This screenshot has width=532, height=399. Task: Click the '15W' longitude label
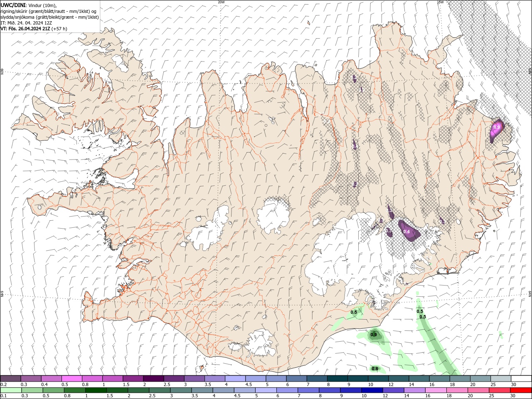coord(441,2)
